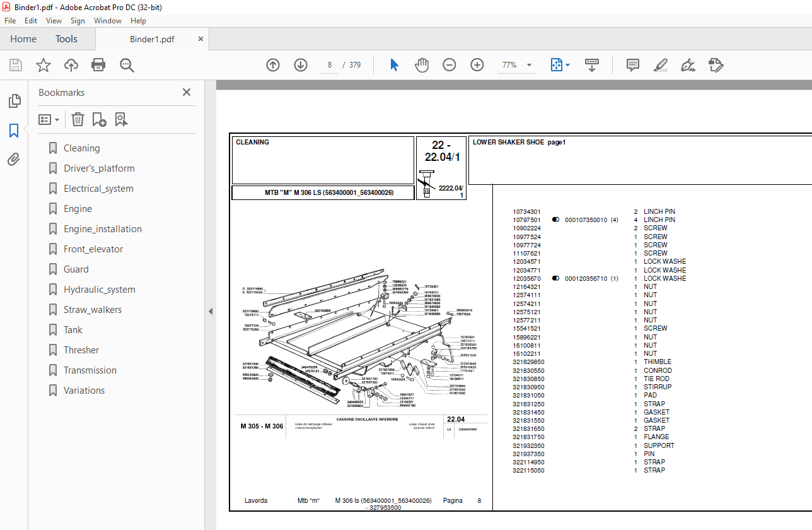The height and width of the screenshot is (530, 812).
Task: Enable scrolling mode toolbar icon
Action: click(x=592, y=65)
